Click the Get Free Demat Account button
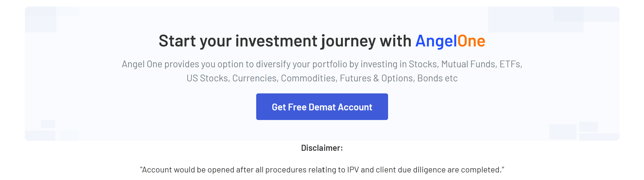 click(322, 107)
